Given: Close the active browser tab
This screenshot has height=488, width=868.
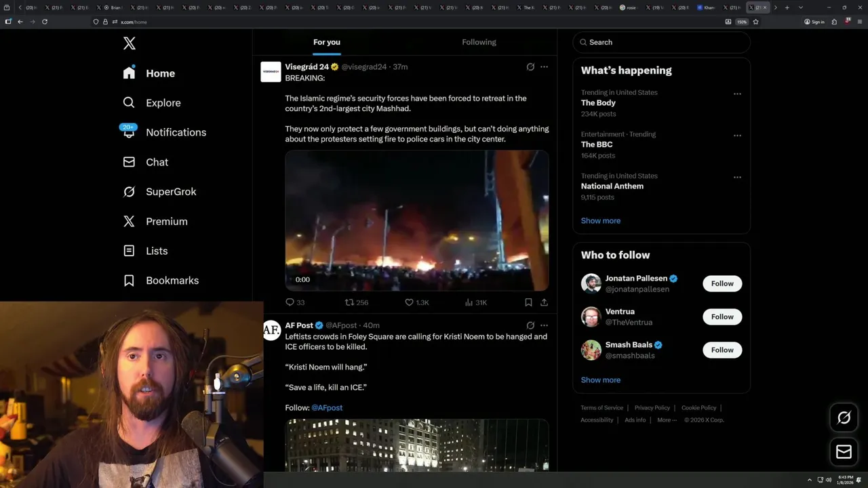Looking at the screenshot, I should [x=766, y=7].
